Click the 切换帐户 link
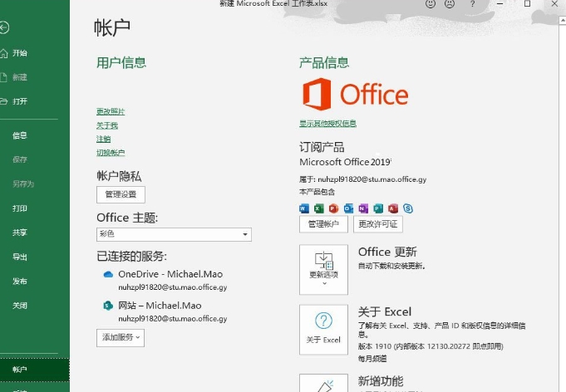Viewport: 566px width, 392px height. pyautogui.click(x=111, y=153)
